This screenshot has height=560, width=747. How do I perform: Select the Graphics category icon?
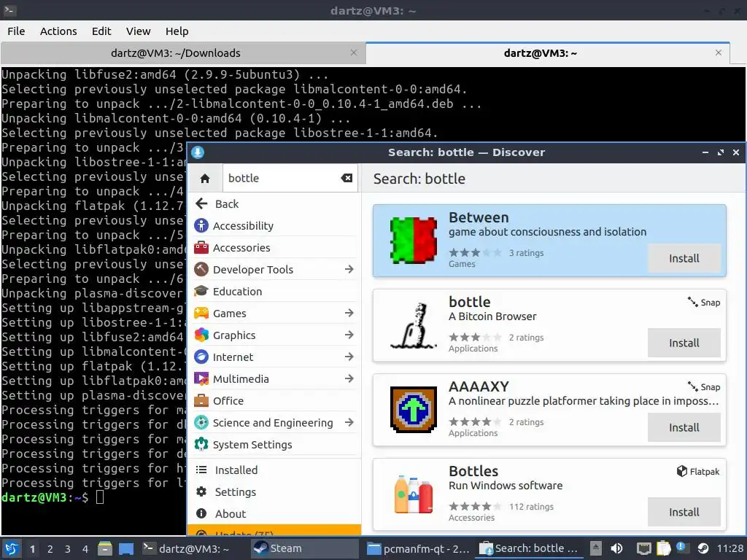[201, 335]
